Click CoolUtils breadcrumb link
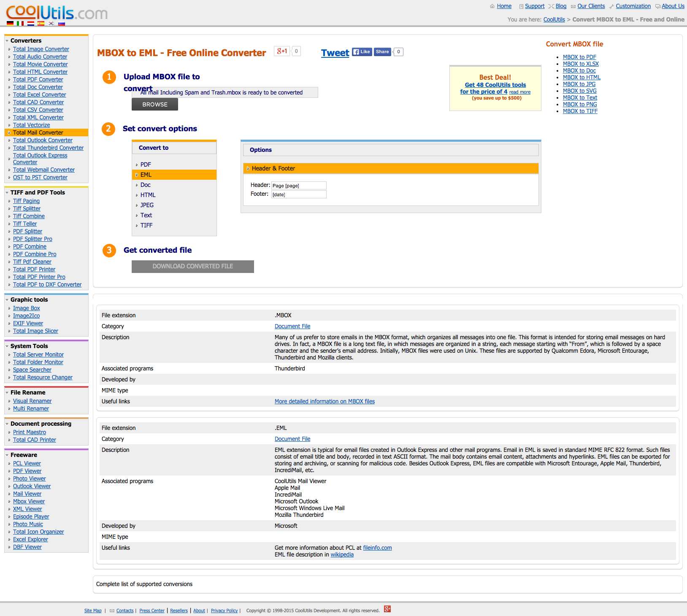 pos(554,19)
